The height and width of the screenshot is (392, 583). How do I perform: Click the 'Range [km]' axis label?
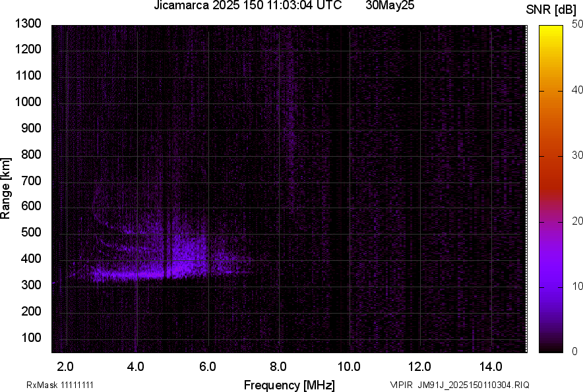pos(5,188)
